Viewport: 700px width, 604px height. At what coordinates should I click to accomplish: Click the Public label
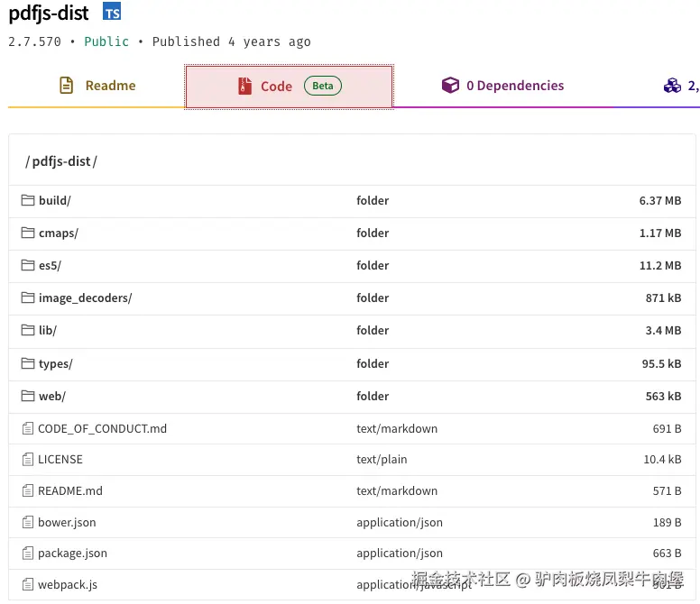click(x=106, y=41)
